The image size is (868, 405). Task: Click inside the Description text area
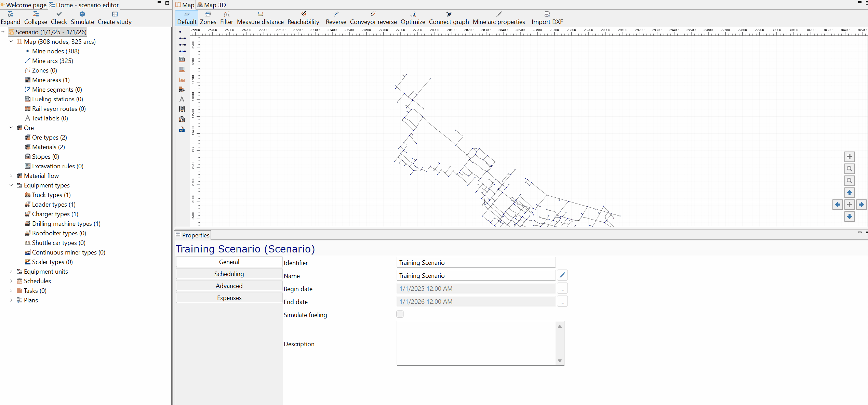click(477, 343)
